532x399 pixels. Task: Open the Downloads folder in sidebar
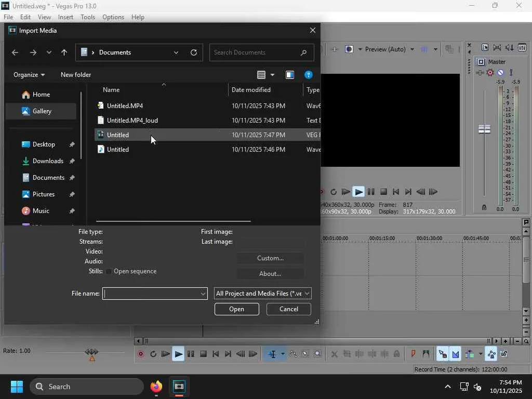[x=48, y=161]
